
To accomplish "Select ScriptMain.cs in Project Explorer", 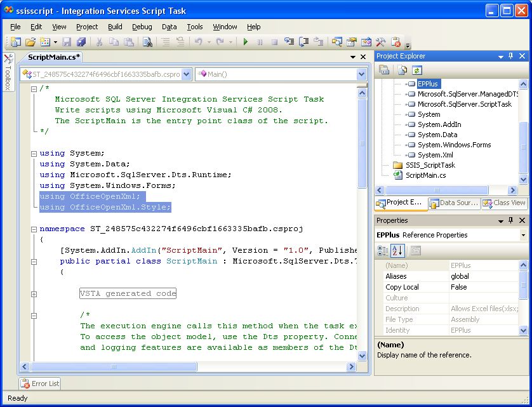I will (x=425, y=175).
